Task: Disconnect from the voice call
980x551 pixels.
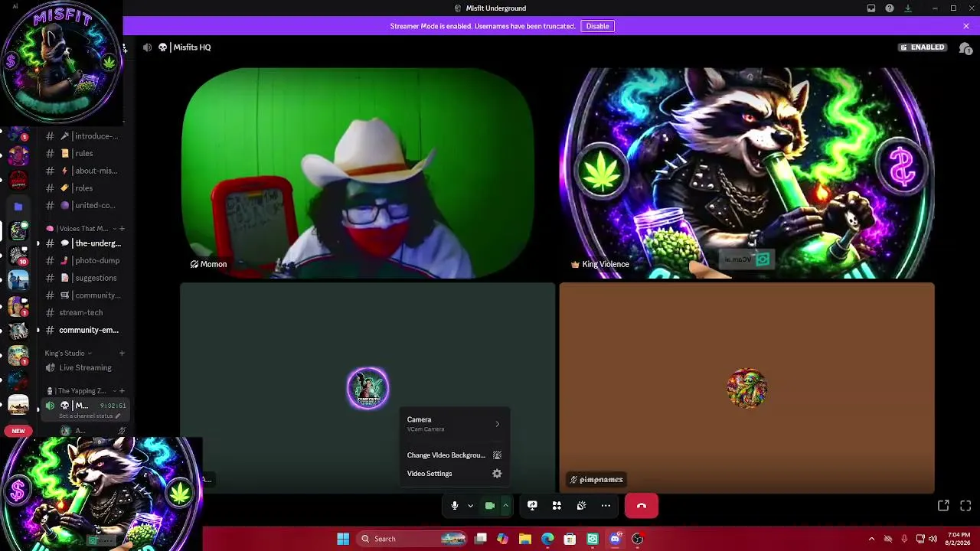Action: coord(642,505)
